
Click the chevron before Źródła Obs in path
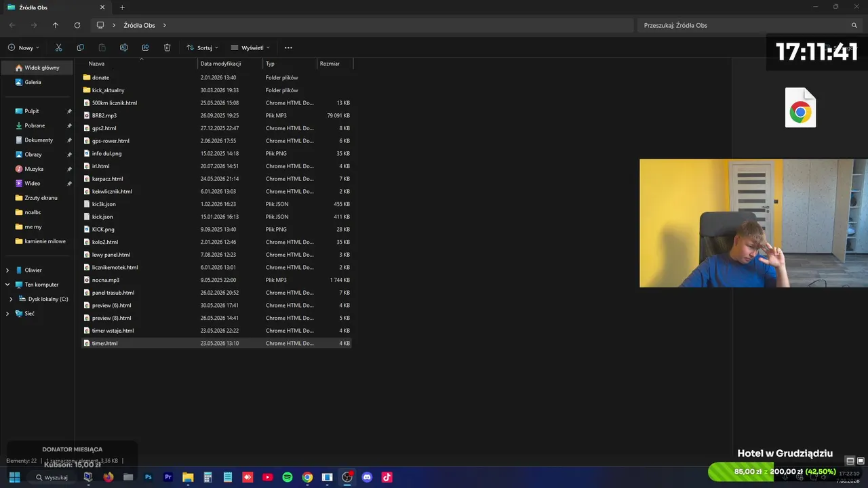114,25
